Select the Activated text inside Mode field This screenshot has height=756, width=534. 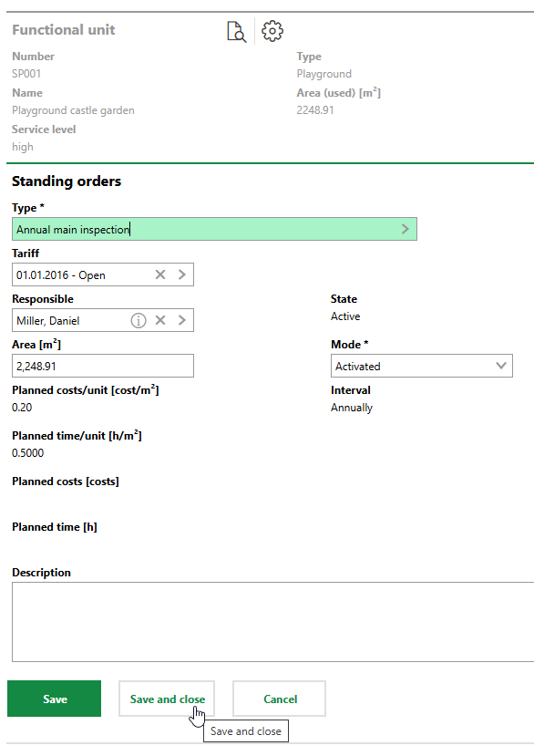pos(357,365)
